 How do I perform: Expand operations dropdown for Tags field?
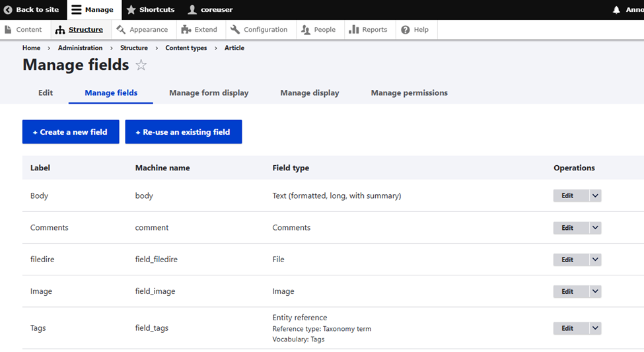[x=595, y=328]
